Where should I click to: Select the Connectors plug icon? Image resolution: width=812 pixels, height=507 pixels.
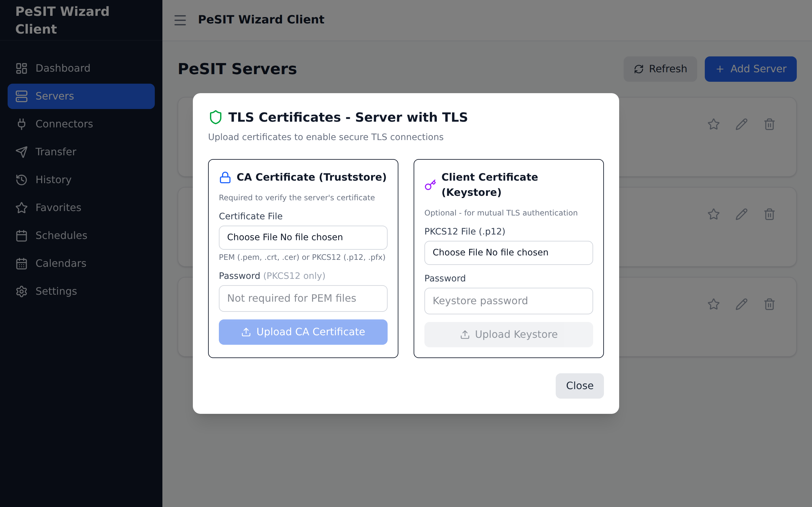[22, 124]
